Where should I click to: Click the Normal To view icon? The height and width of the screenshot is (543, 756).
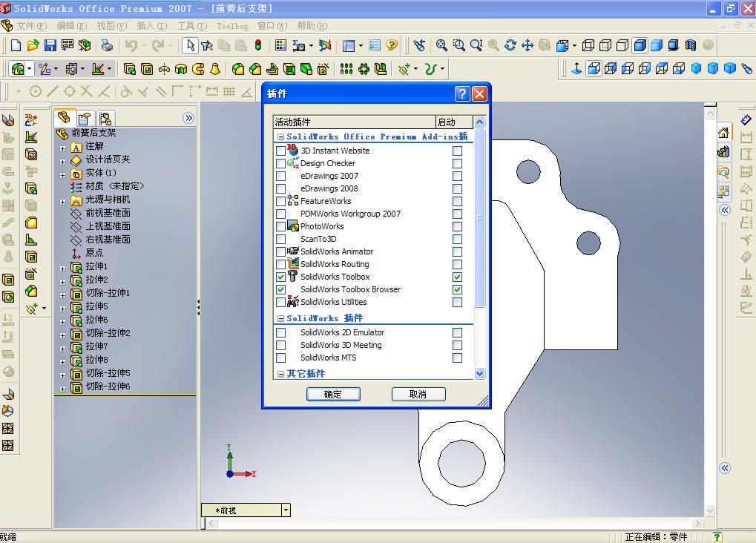coord(576,69)
